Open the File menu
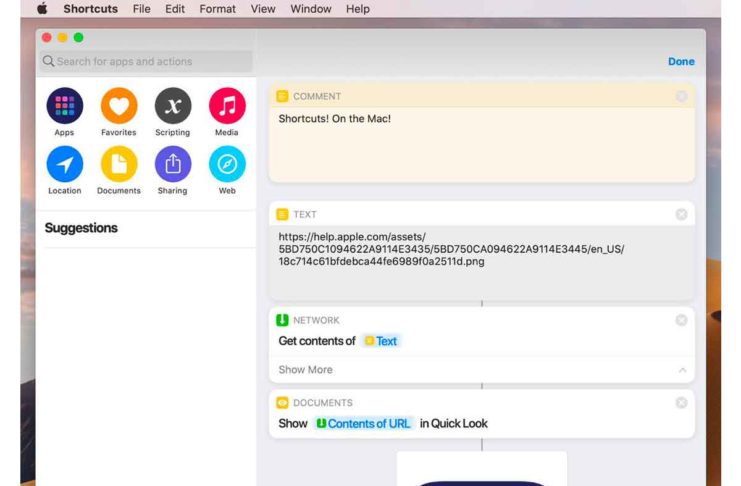This screenshot has width=741, height=486. [x=141, y=9]
